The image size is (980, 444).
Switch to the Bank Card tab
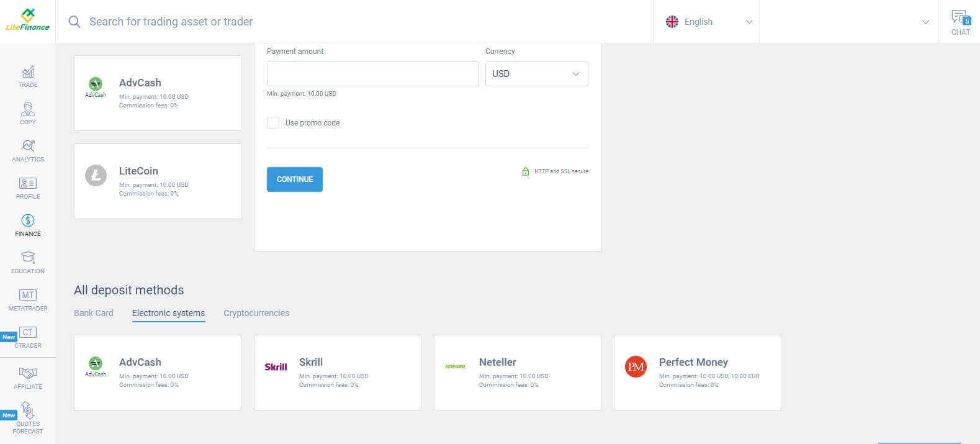coord(94,313)
